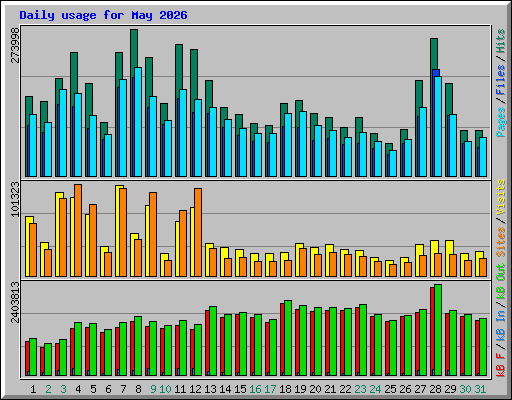
Task: Click the cyan Pages bar on day 11
Action: point(183,133)
